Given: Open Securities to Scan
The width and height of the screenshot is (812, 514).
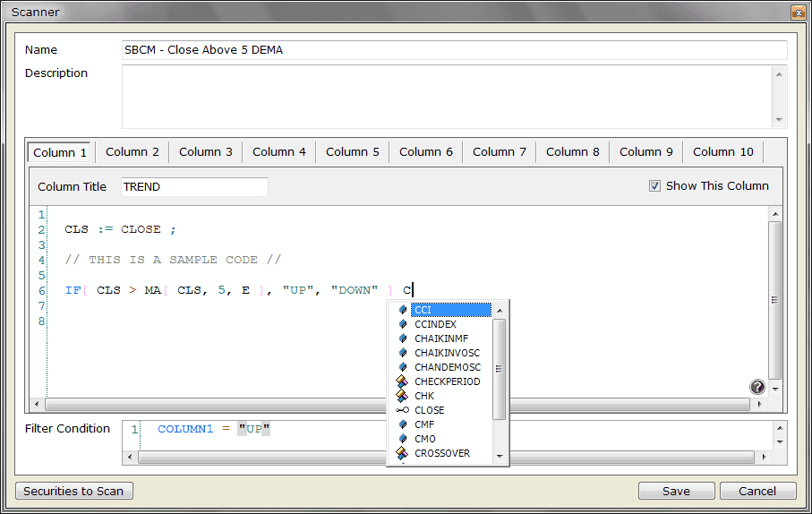Looking at the screenshot, I should click(x=74, y=491).
